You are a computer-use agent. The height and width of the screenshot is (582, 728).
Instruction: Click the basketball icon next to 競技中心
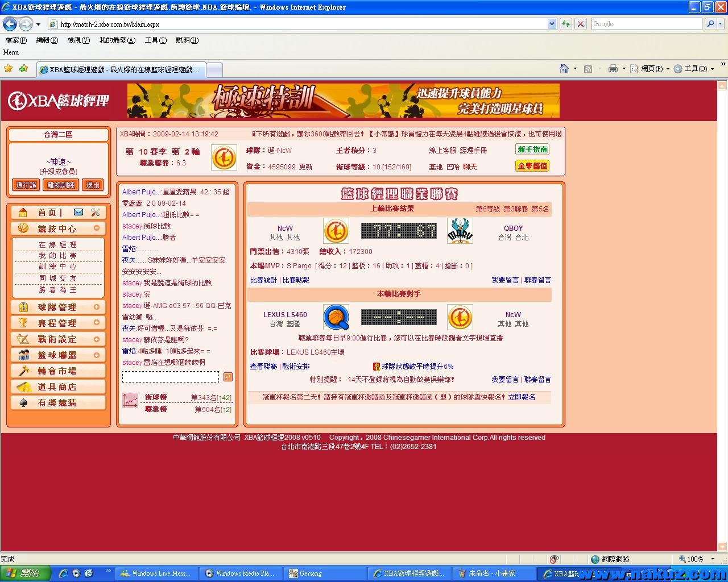pyautogui.click(x=23, y=228)
